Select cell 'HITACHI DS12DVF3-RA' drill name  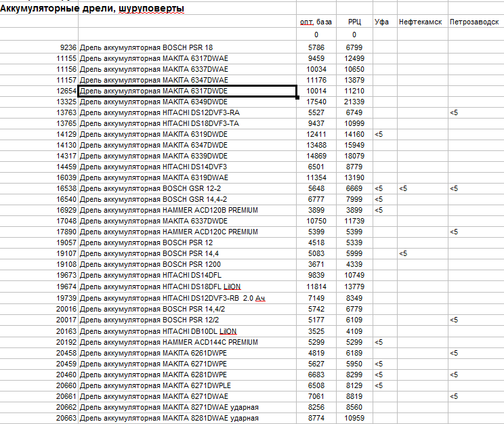[187, 113]
